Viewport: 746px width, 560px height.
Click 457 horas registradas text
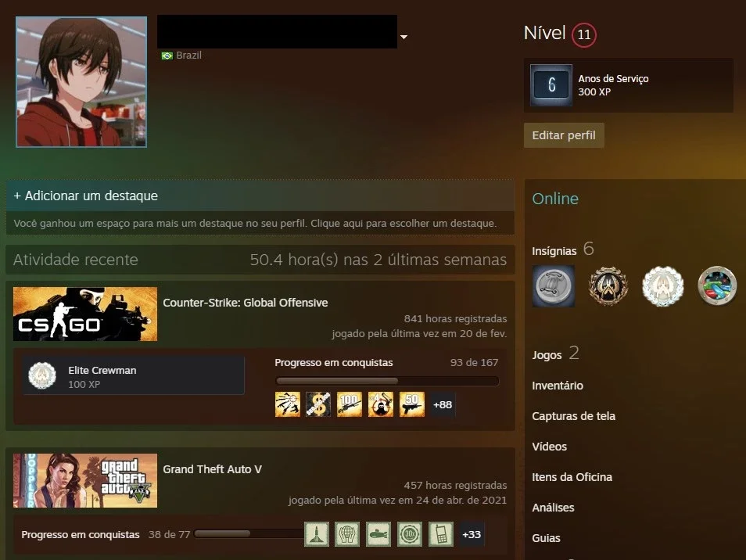click(455, 485)
